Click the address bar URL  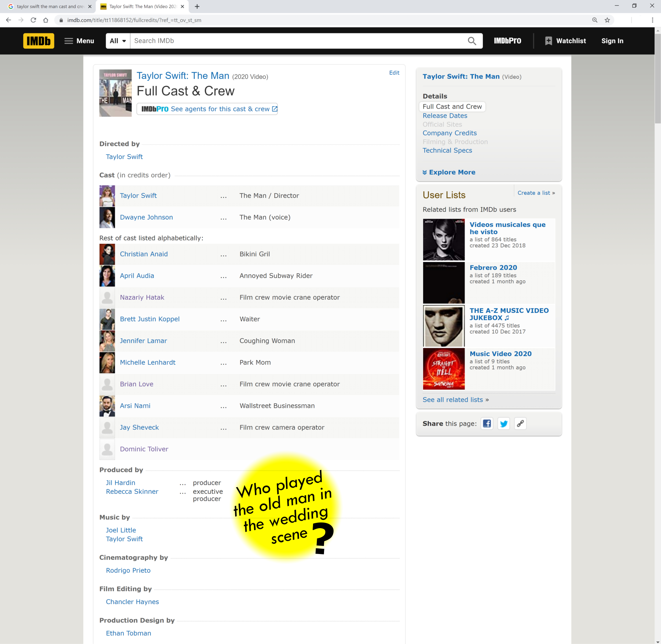(x=134, y=20)
